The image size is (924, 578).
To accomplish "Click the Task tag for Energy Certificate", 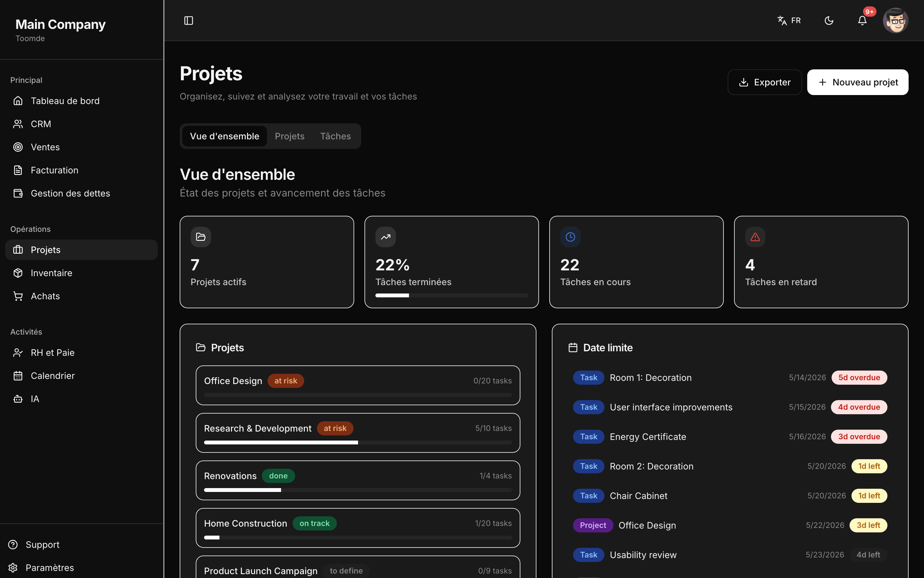I will tap(588, 437).
